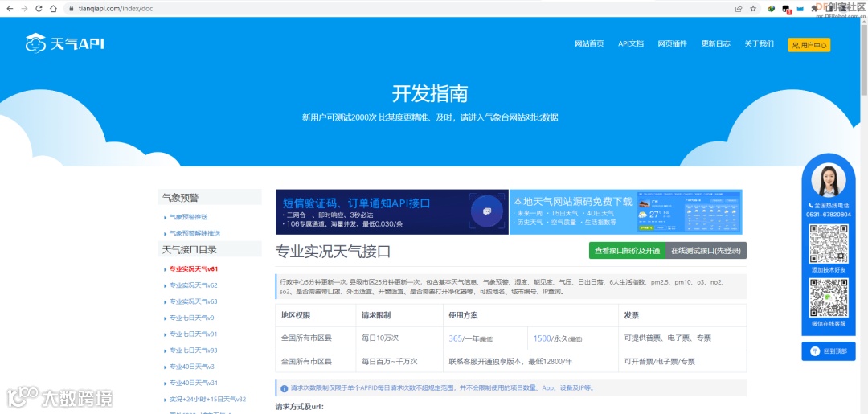
Task: Select 专业40日天气v31 in sidebar
Action: (193, 383)
